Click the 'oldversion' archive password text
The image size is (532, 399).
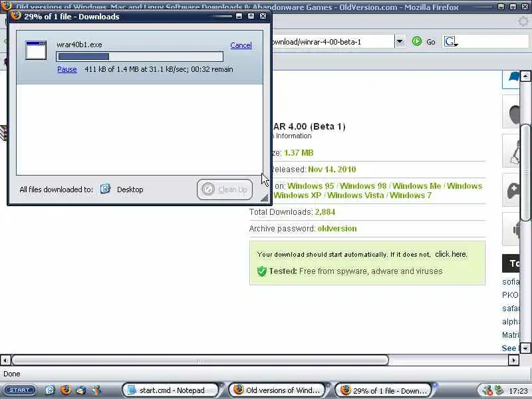tap(337, 229)
